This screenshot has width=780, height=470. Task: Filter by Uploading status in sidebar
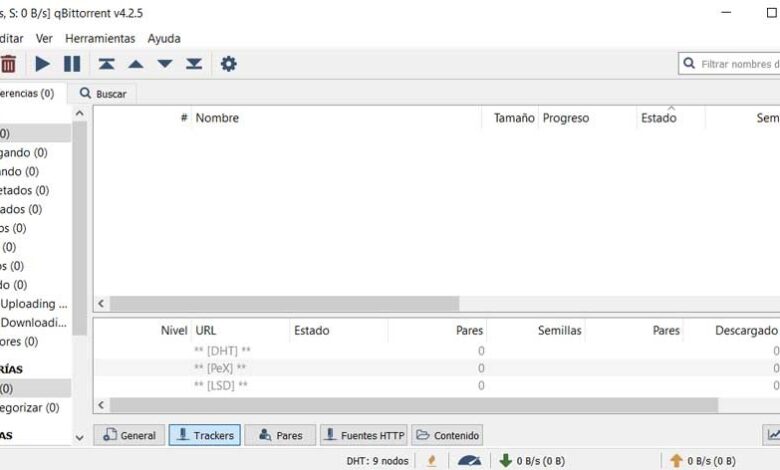pos(34,303)
